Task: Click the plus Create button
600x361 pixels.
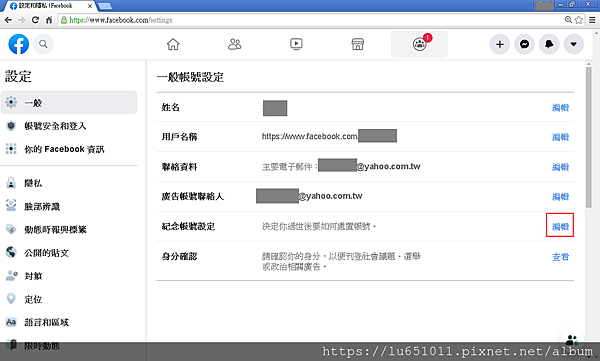Action: (500, 44)
